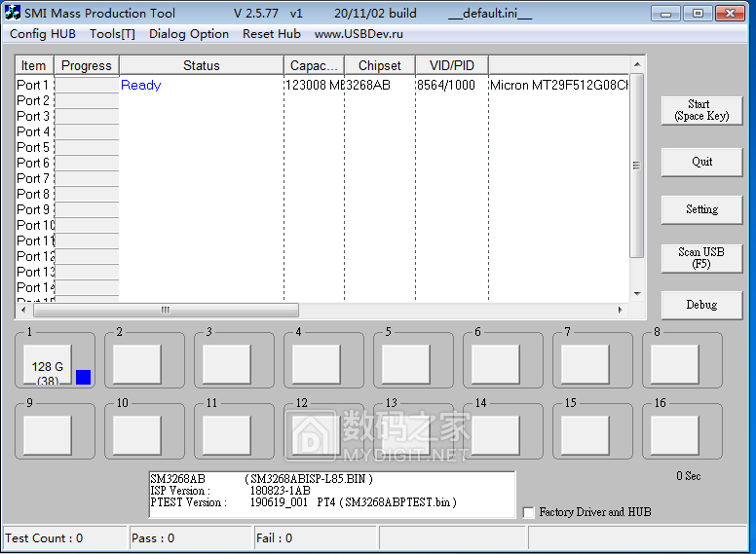The image size is (756, 554).
Task: Open the Config HUB menu
Action: [x=43, y=34]
